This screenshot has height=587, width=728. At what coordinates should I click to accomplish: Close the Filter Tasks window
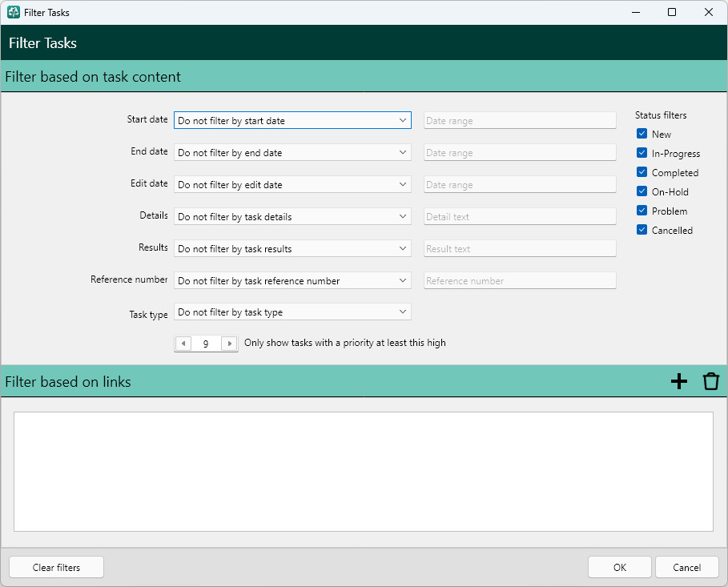tap(709, 13)
